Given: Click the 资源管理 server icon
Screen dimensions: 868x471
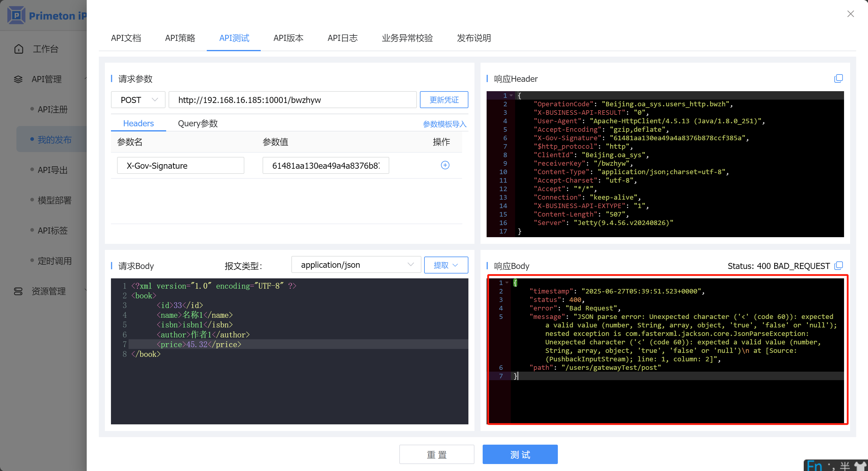Looking at the screenshot, I should point(18,291).
